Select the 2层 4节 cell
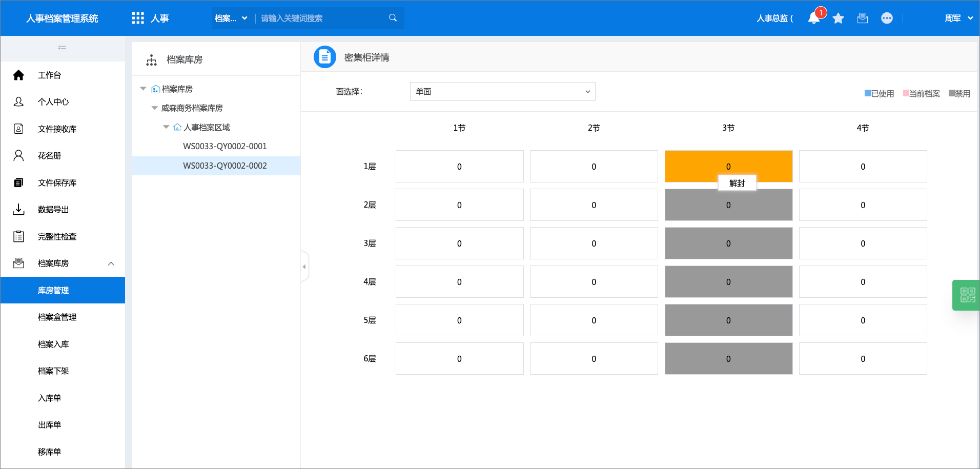Image resolution: width=980 pixels, height=469 pixels. point(863,205)
